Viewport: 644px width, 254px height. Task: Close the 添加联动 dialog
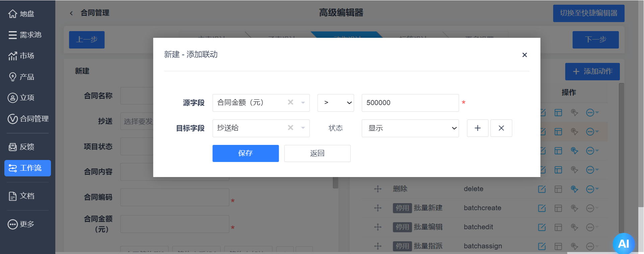click(x=524, y=55)
